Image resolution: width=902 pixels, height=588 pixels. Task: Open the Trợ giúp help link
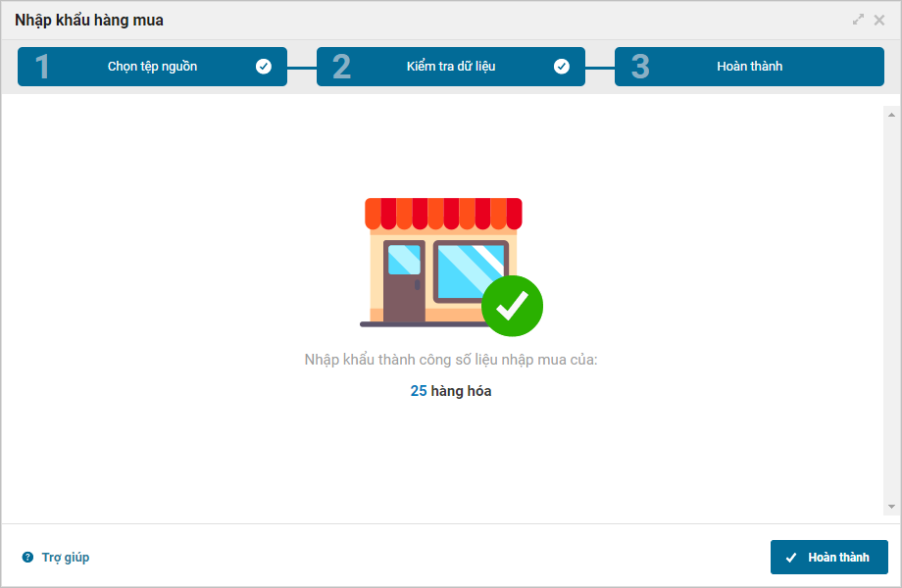pyautogui.click(x=65, y=557)
